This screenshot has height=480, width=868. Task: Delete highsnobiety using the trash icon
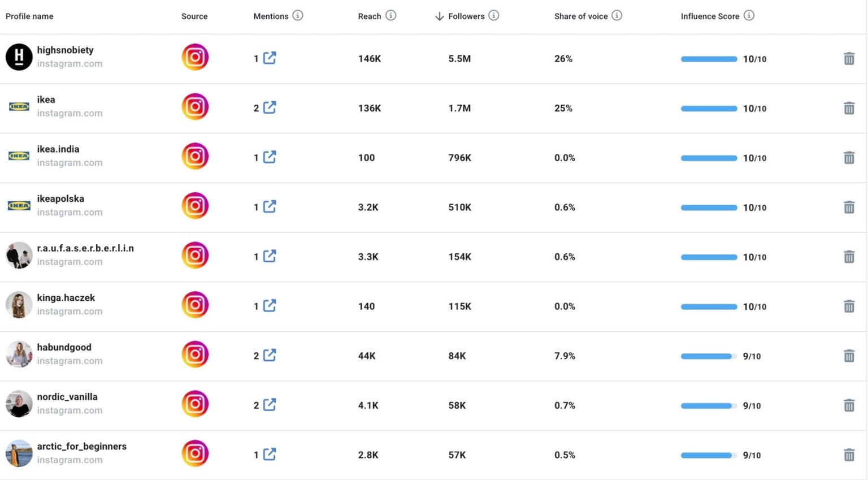(849, 58)
